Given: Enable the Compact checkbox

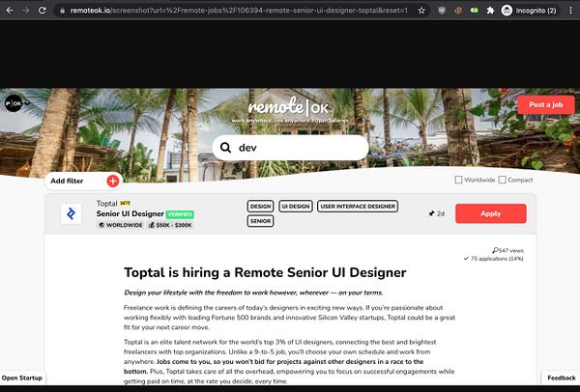Looking at the screenshot, I should click(502, 180).
